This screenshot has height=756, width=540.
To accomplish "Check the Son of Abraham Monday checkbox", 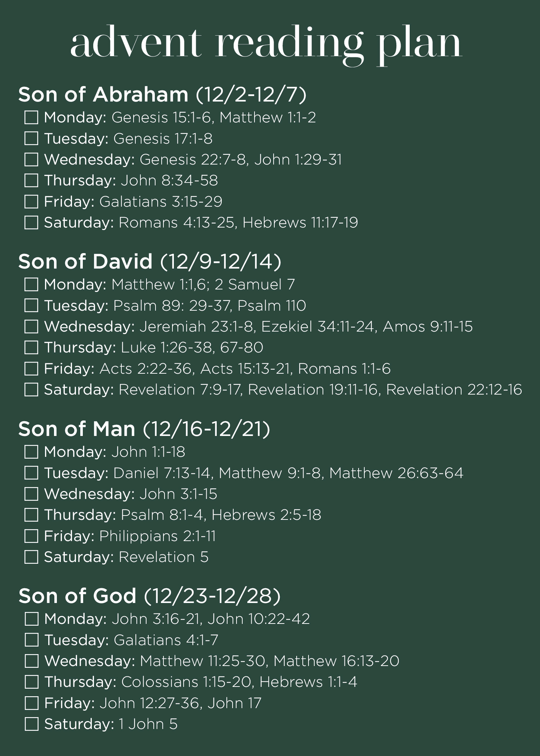I will pyautogui.click(x=31, y=117).
